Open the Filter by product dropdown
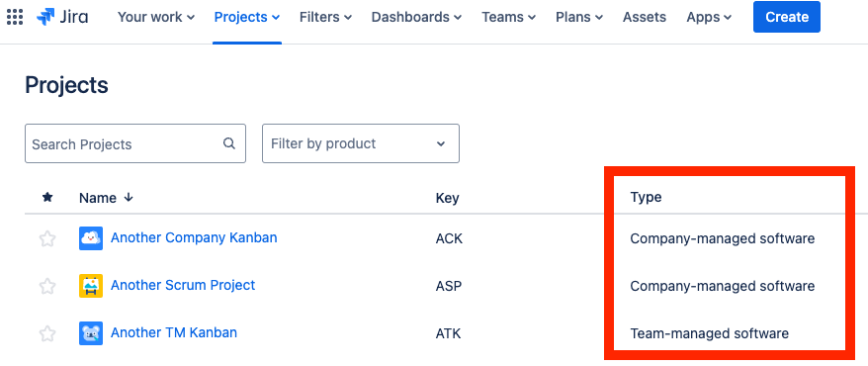The height and width of the screenshot is (366, 868). click(361, 143)
